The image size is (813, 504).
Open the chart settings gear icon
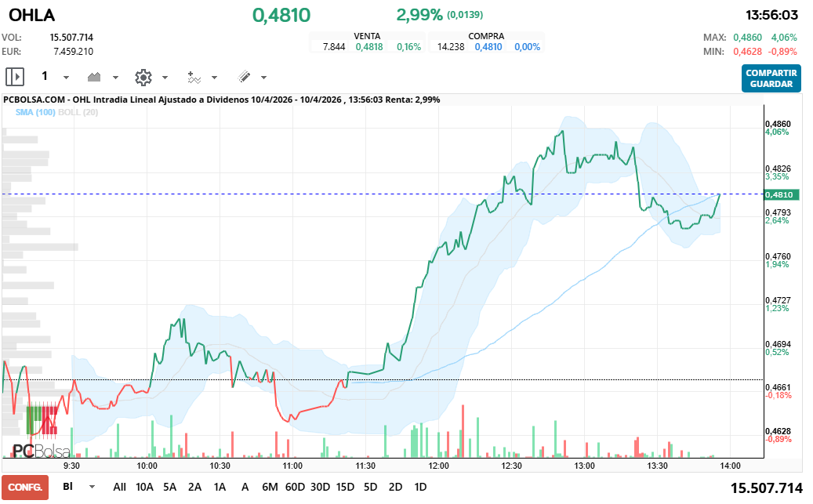coord(143,77)
